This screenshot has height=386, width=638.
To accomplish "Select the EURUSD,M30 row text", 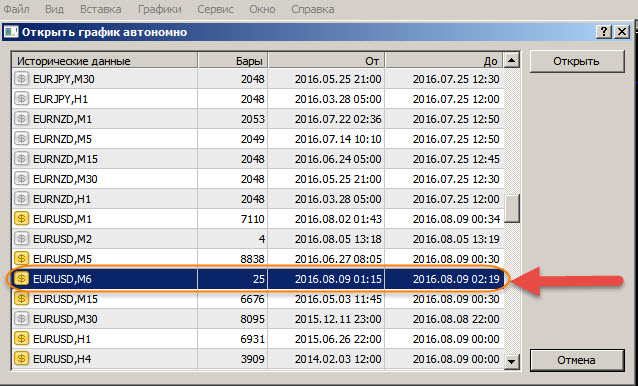I will coord(65,319).
